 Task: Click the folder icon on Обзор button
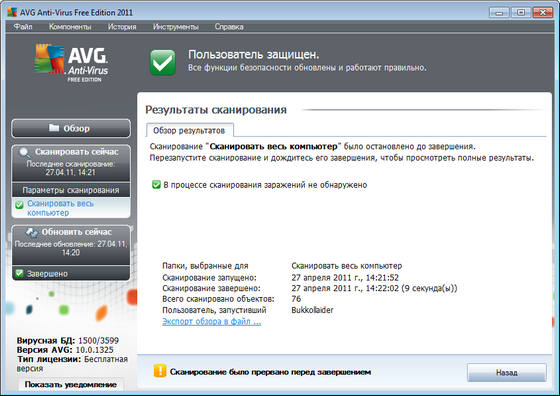pyautogui.click(x=54, y=127)
